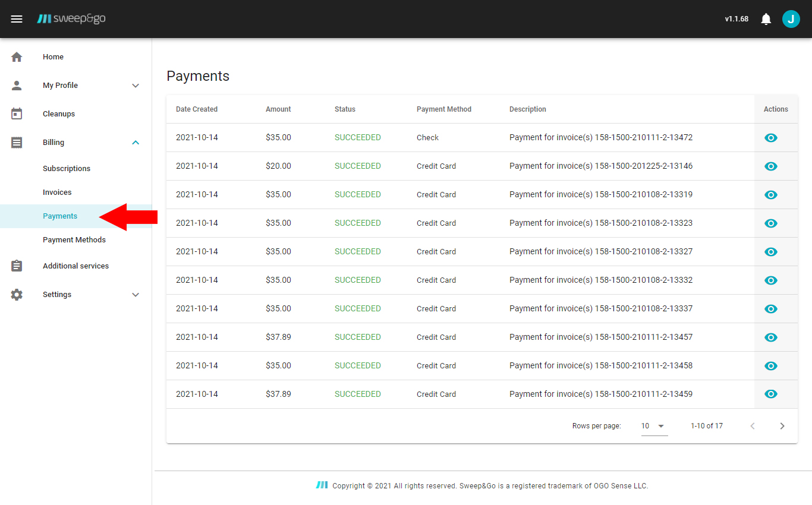Click the Cleanups calendar icon

click(x=17, y=113)
